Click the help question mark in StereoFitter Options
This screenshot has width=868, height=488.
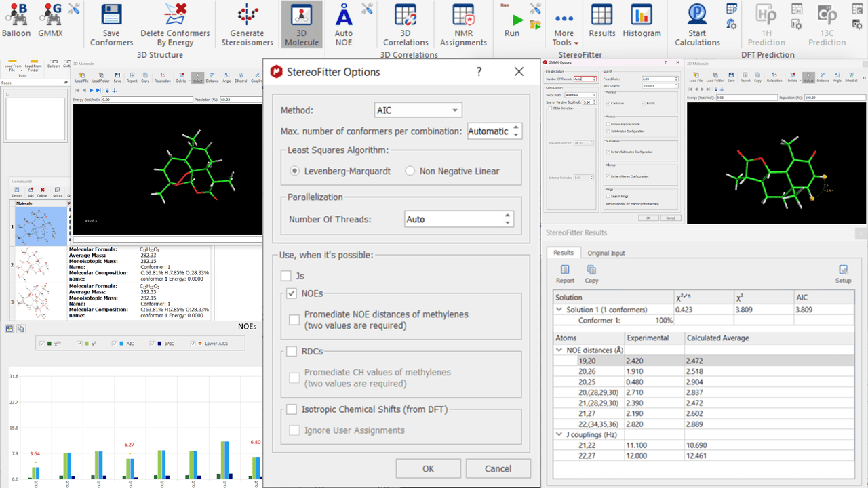(479, 72)
